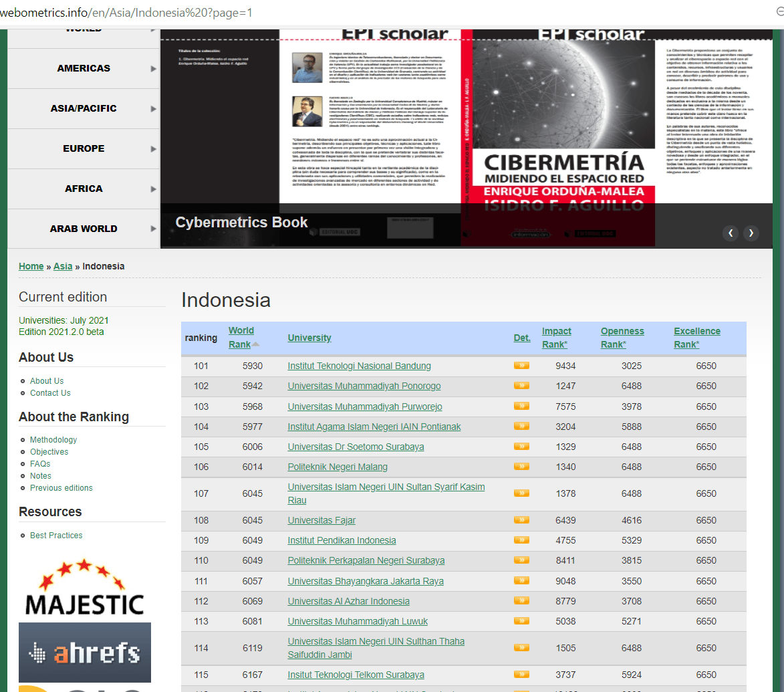The image size is (784, 692).
Task: Open Universitas Muhammadiyah Ponorogo link
Action: point(364,386)
